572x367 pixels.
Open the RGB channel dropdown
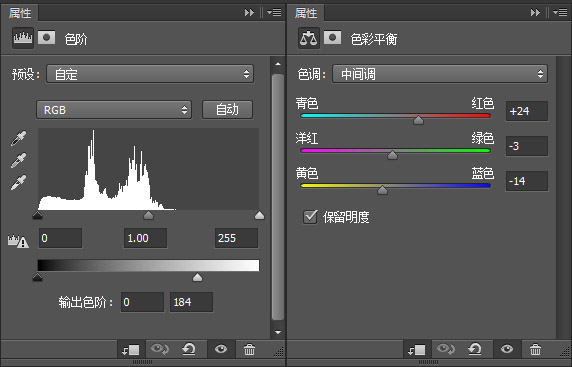(114, 110)
